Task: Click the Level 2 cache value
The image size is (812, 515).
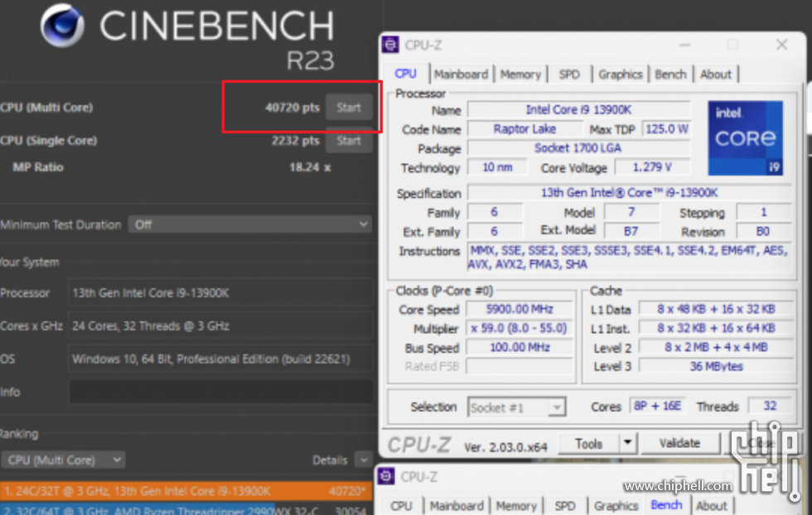Action: (x=716, y=347)
